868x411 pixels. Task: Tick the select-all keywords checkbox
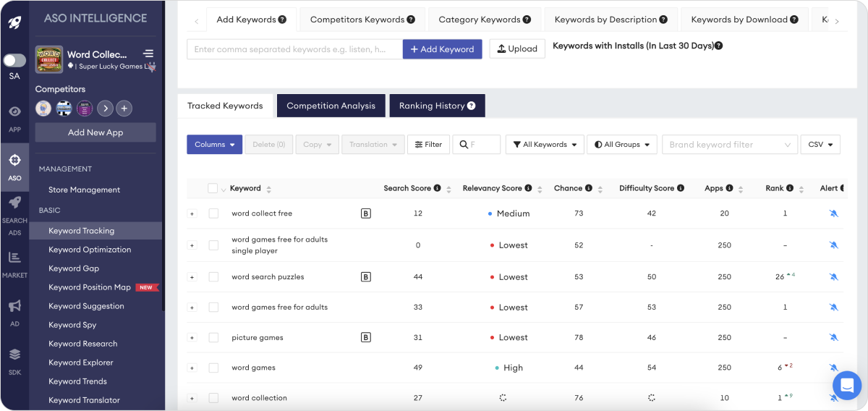tap(212, 188)
